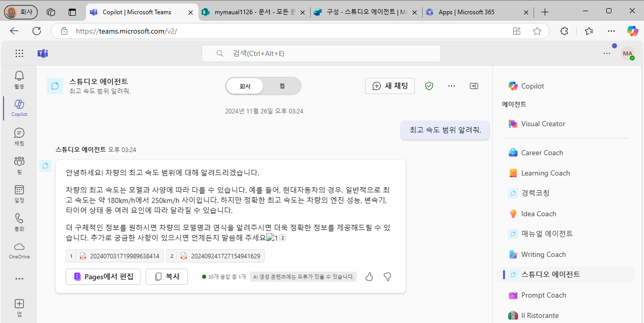Start a new chat with 새 채팅
This screenshot has height=323, width=644.
390,86
